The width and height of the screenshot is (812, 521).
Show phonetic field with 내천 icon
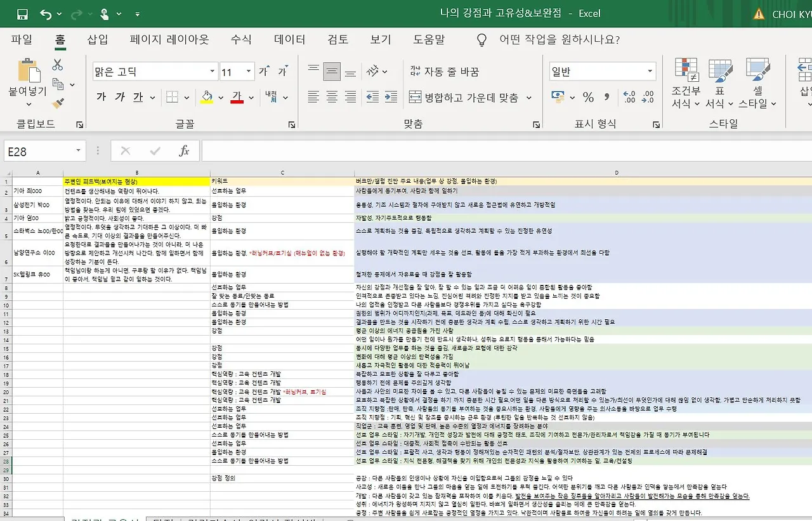272,97
